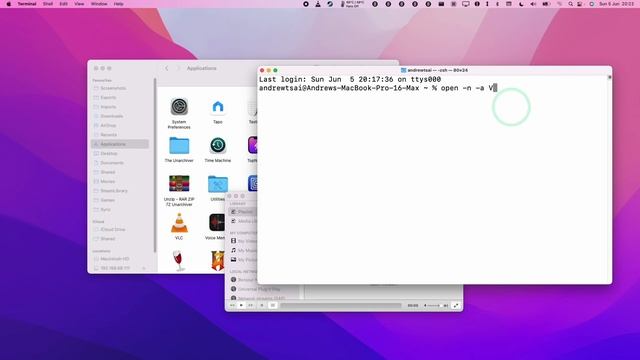Open System Preferences app in Finder
This screenshot has width=640, height=360.
pyautogui.click(x=179, y=107)
